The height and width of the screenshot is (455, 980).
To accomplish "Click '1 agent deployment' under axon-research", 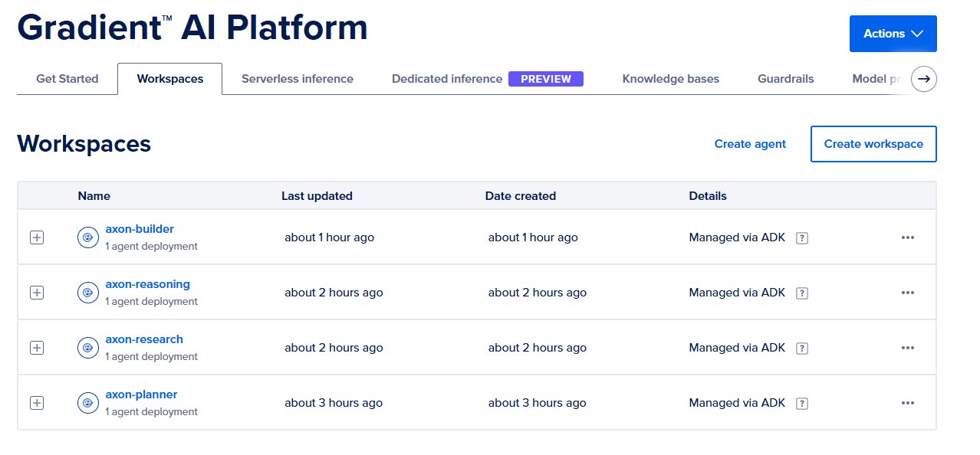I will [x=151, y=357].
